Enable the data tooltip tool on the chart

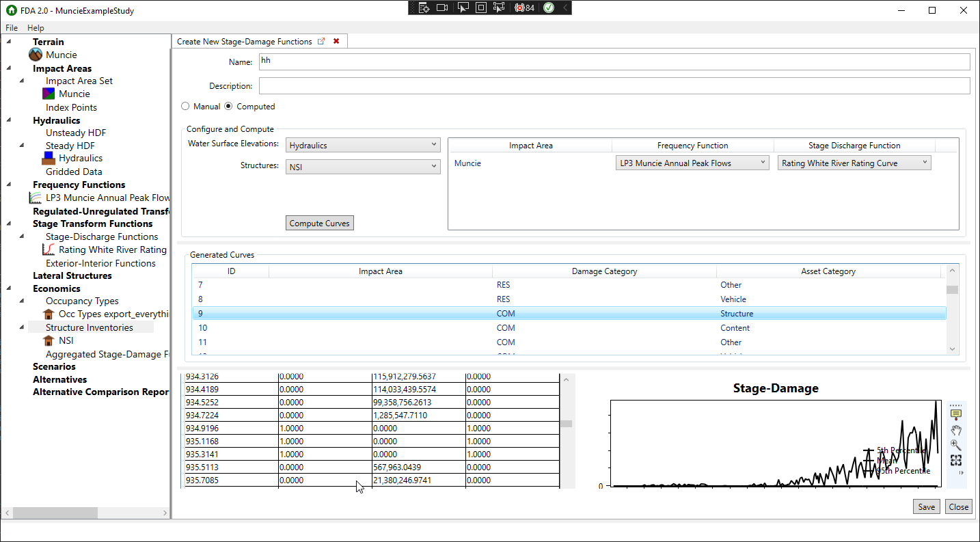click(955, 411)
